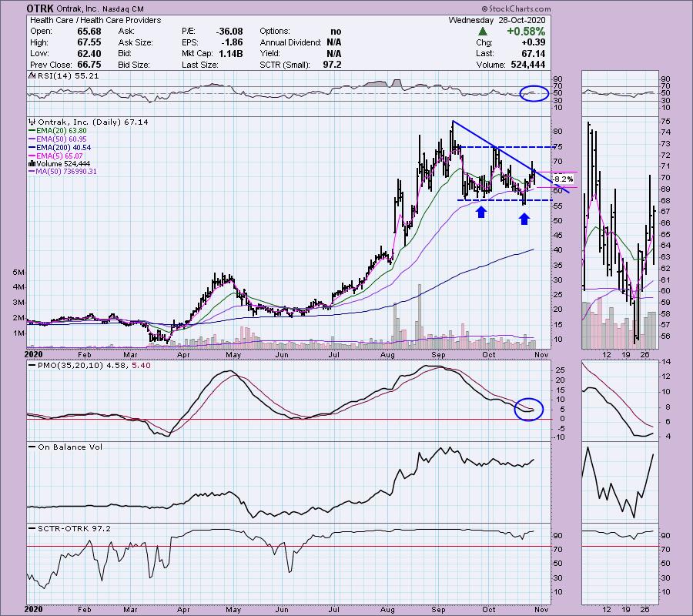This screenshot has width=693, height=616.
Task: Click 'Health Care / Health Care Providers' sector line
Action: (95, 20)
